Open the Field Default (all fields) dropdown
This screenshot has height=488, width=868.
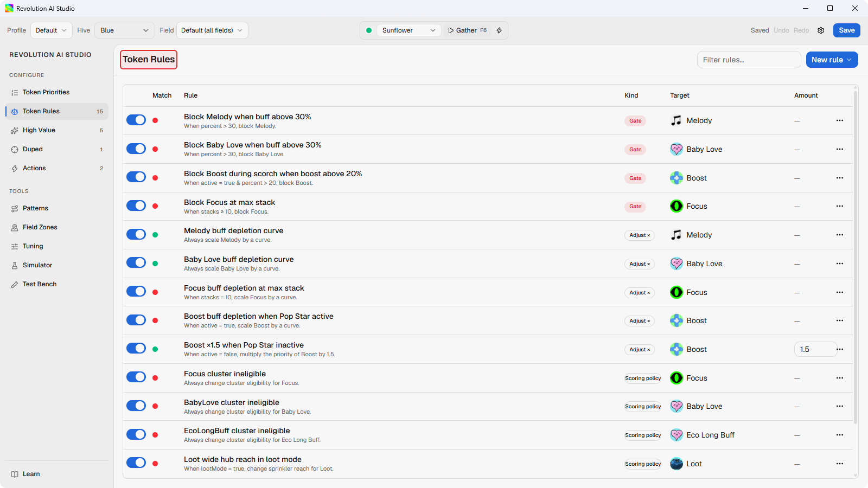click(212, 30)
